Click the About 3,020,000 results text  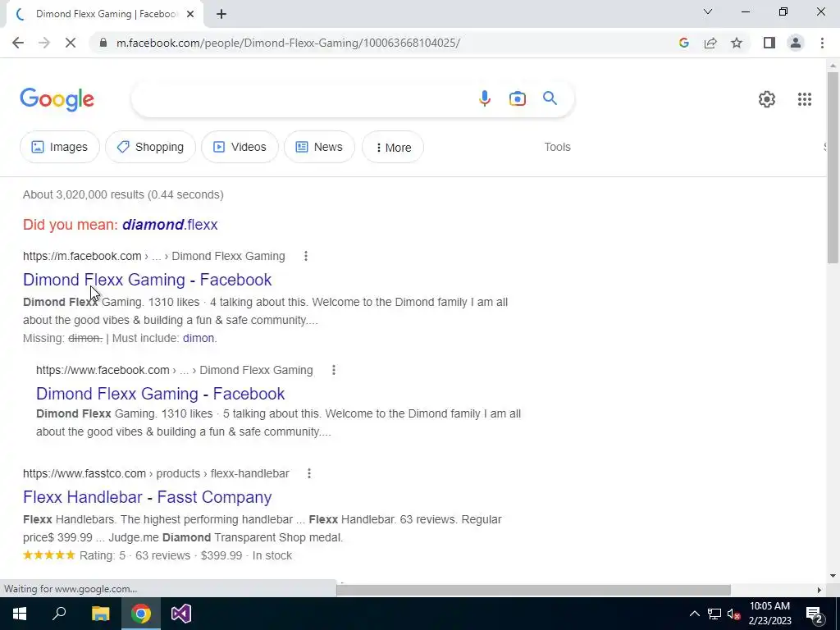pyautogui.click(x=123, y=194)
